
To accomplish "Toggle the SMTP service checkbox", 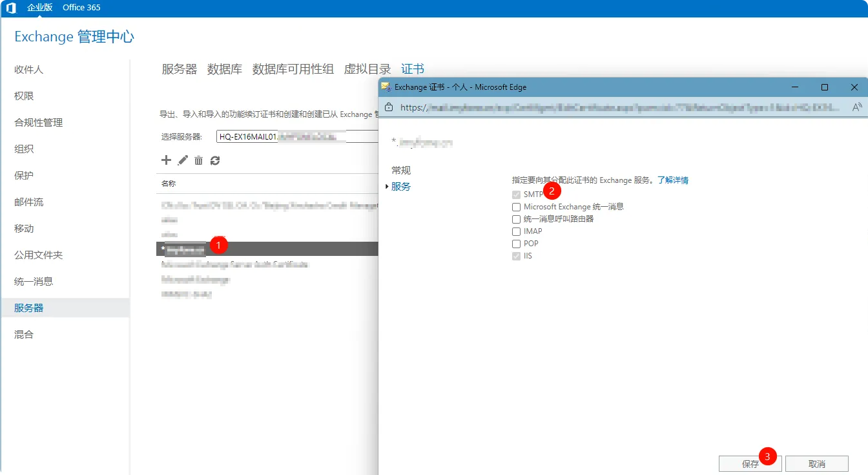I will (x=516, y=195).
